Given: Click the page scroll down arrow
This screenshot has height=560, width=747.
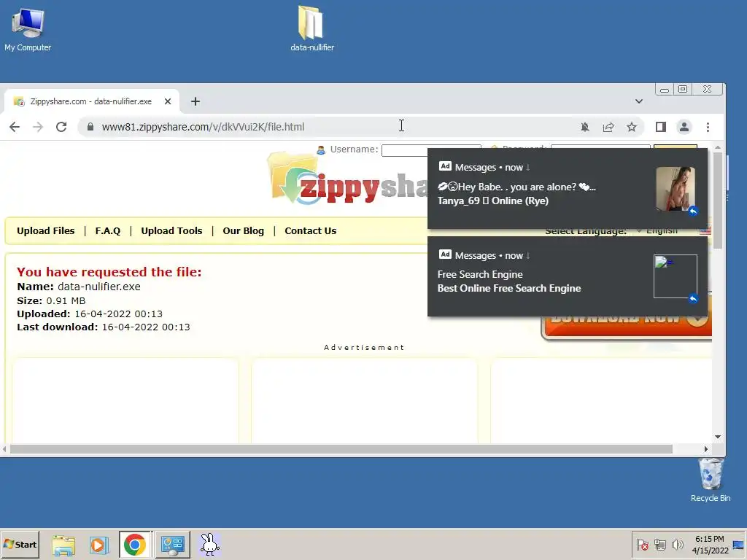Looking at the screenshot, I should (718, 437).
